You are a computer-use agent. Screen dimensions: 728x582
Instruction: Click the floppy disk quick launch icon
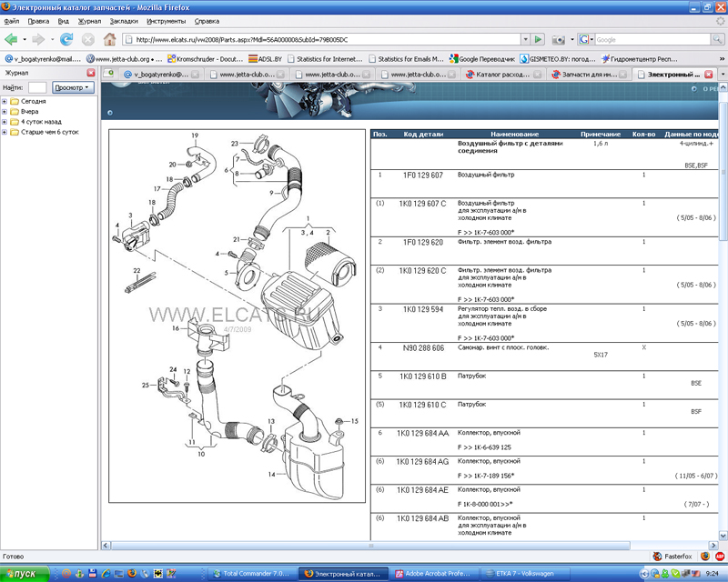93,574
